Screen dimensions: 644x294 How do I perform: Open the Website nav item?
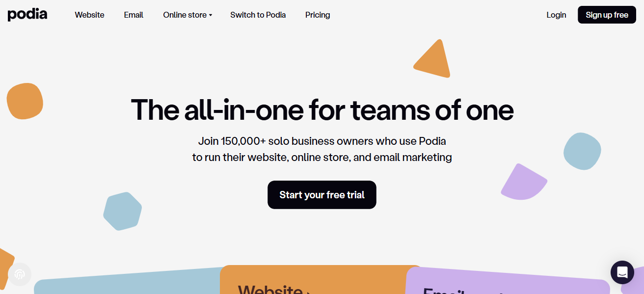point(89,15)
